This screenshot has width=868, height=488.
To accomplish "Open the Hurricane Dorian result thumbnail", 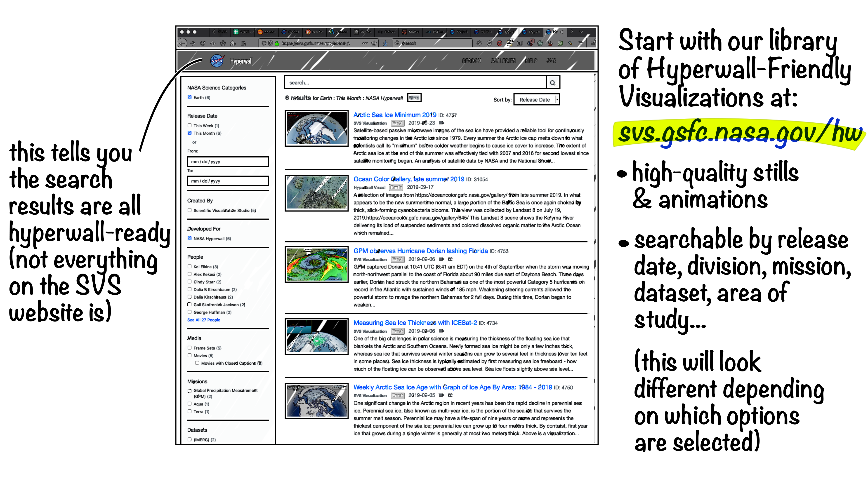I will [x=316, y=264].
